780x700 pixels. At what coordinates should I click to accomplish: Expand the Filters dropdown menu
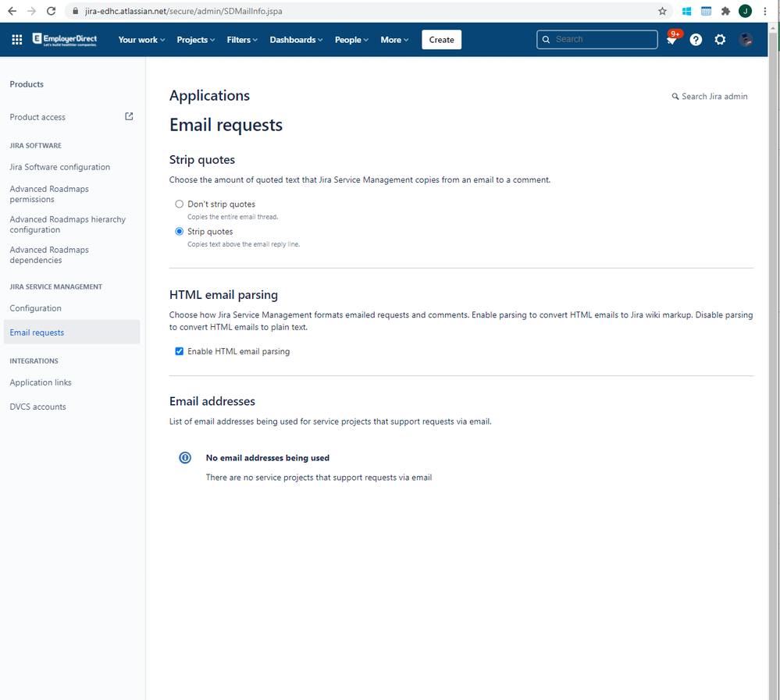(x=242, y=40)
